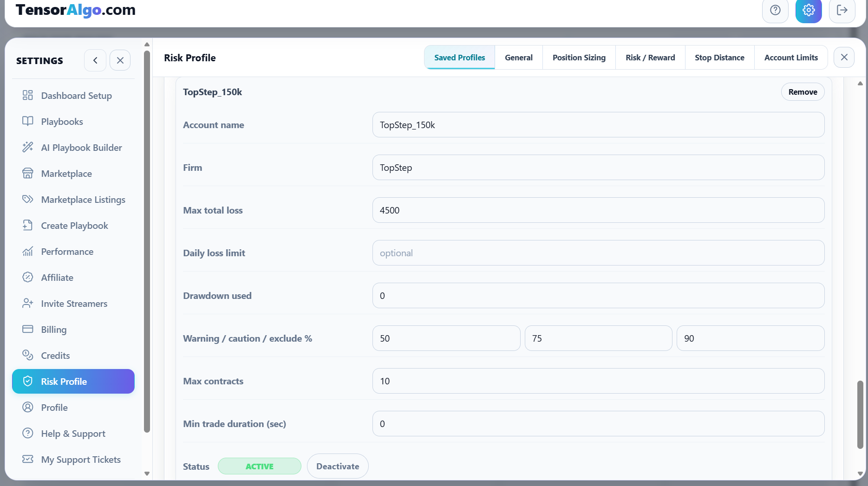The height and width of the screenshot is (486, 868).
Task: Click the Min trade duration field
Action: [598, 424]
